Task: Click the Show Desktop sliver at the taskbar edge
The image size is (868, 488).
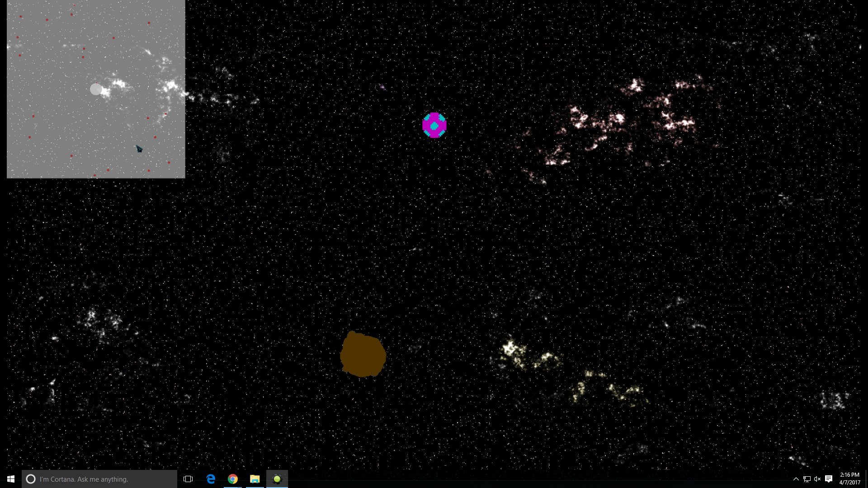Action: pyautogui.click(x=866, y=479)
